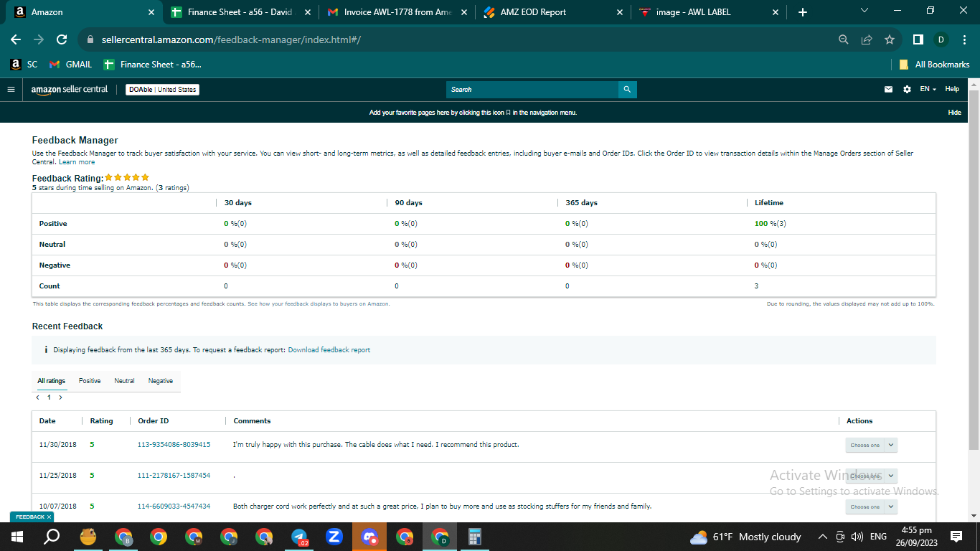Bookmark this page with the star icon
980x551 pixels.
890,39
